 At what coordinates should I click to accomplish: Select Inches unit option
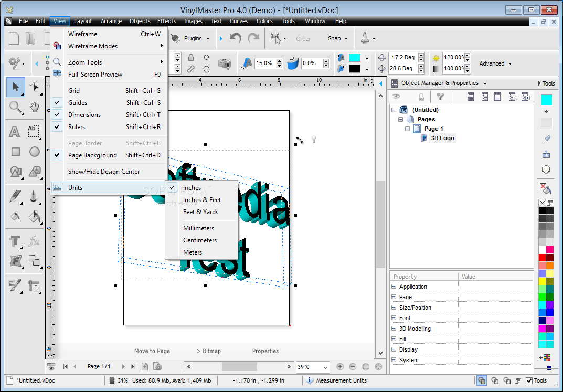[201, 188]
